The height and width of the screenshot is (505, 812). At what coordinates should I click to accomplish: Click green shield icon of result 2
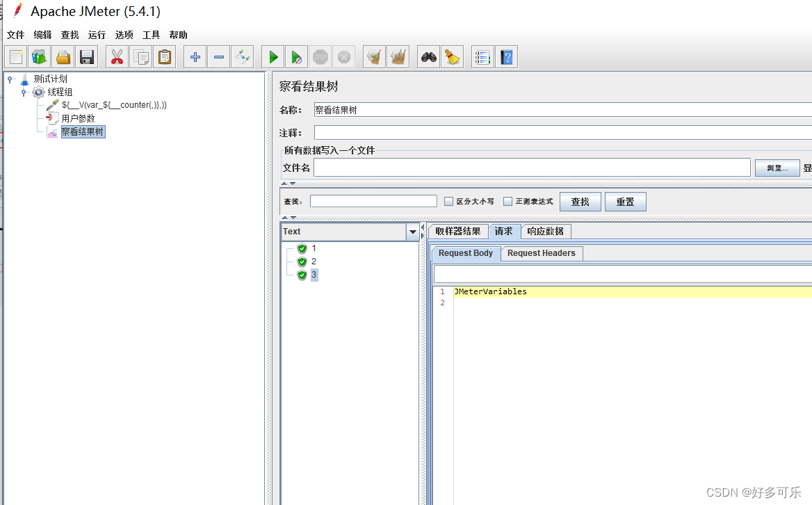tap(302, 262)
